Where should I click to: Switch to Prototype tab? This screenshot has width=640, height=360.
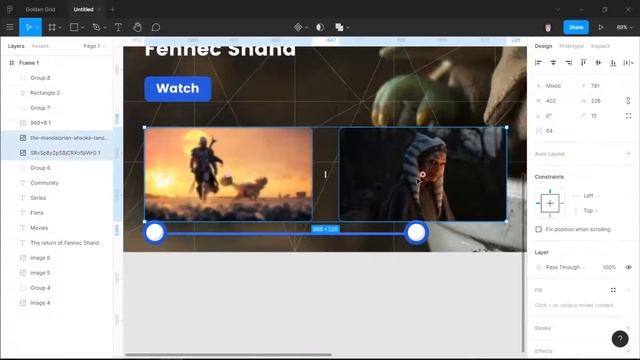pos(571,46)
